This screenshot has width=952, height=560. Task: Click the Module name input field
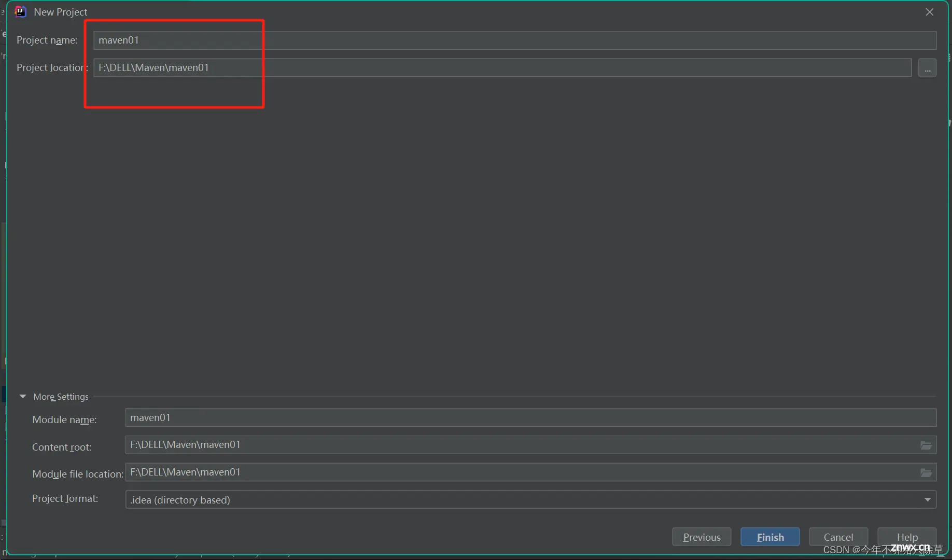pos(531,418)
